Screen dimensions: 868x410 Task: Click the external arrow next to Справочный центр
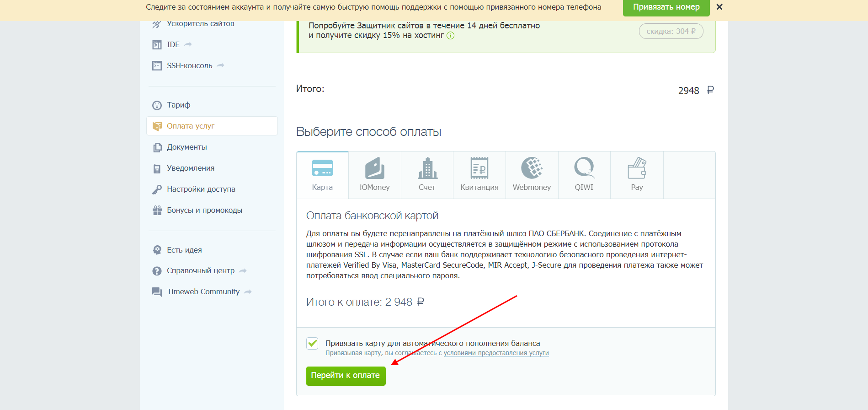[243, 271]
